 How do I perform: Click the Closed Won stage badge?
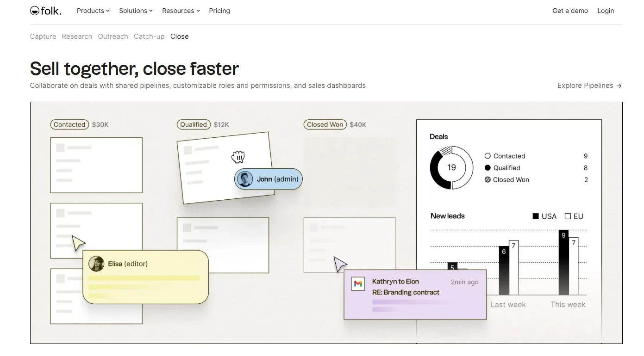pos(325,124)
